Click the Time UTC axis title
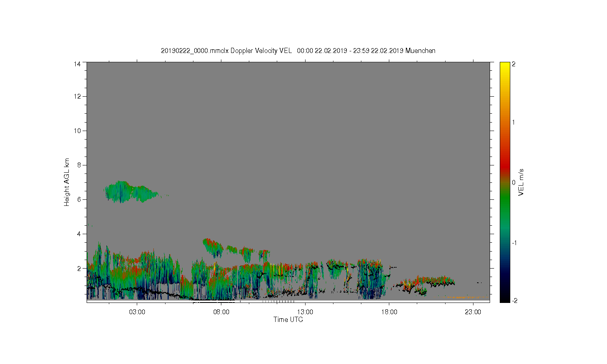 pyautogui.click(x=288, y=320)
